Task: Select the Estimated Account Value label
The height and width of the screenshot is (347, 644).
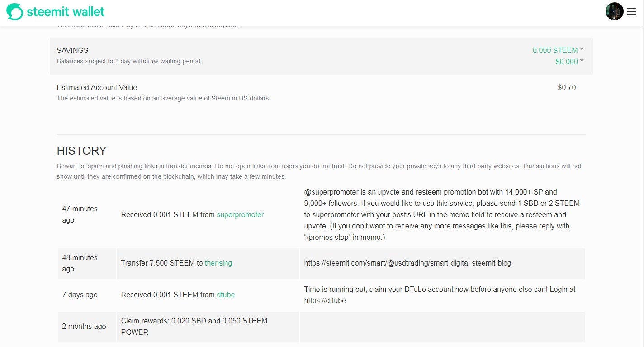Action: point(97,87)
